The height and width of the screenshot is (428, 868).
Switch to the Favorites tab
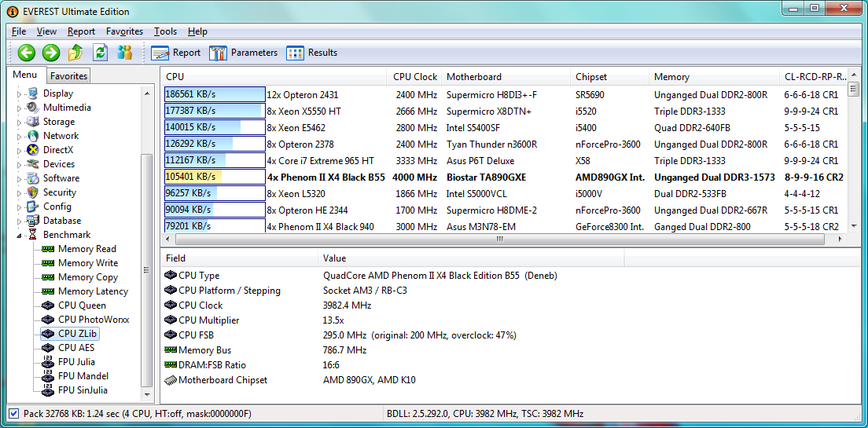(x=68, y=75)
